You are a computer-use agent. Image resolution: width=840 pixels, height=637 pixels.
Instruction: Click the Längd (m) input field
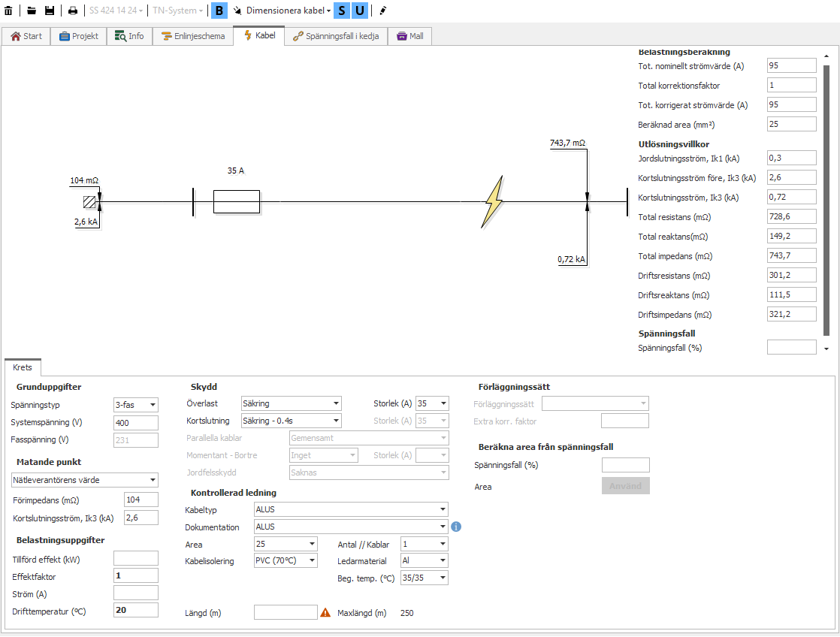(286, 612)
